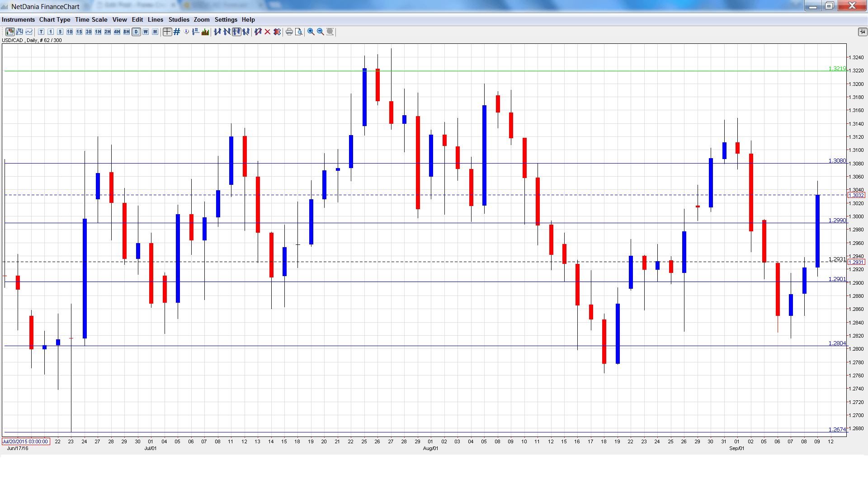Open the volume bars study icon
Screen dimensions: 868x488
[205, 32]
